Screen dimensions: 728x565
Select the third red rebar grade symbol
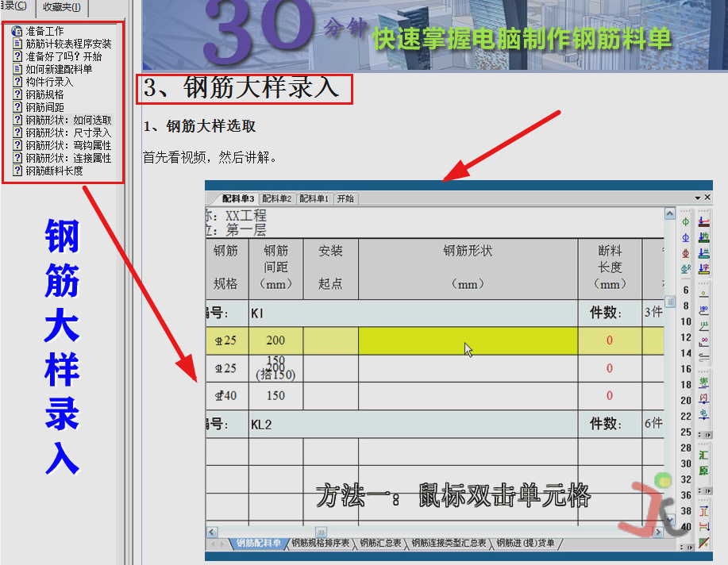(686, 253)
